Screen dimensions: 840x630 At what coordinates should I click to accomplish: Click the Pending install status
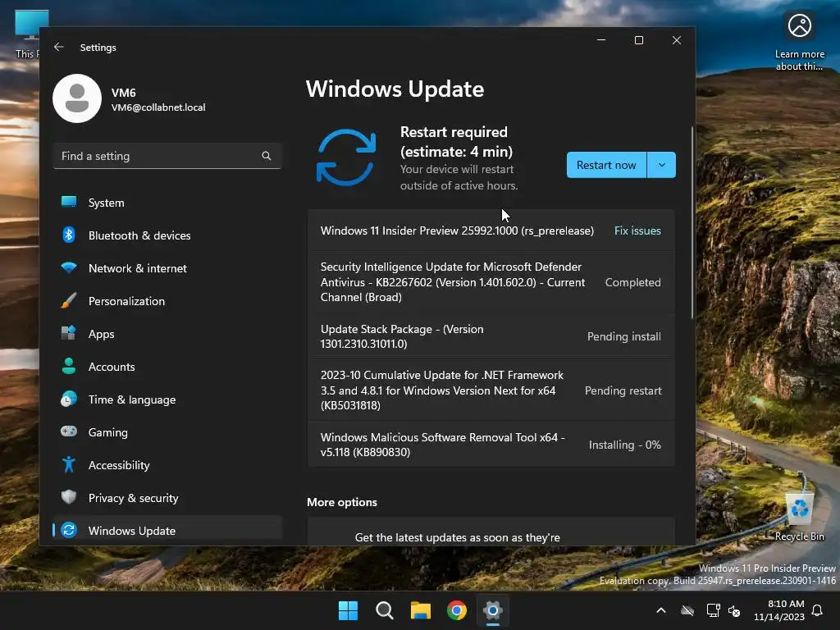point(624,336)
